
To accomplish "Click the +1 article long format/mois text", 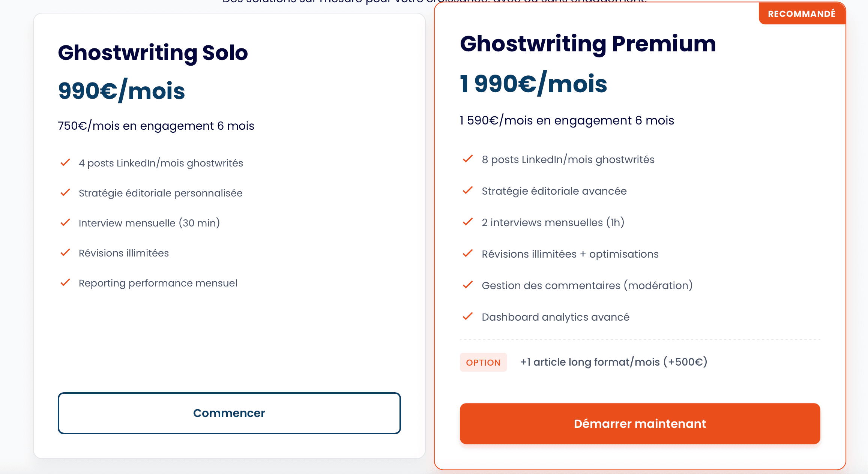I will click(x=614, y=362).
